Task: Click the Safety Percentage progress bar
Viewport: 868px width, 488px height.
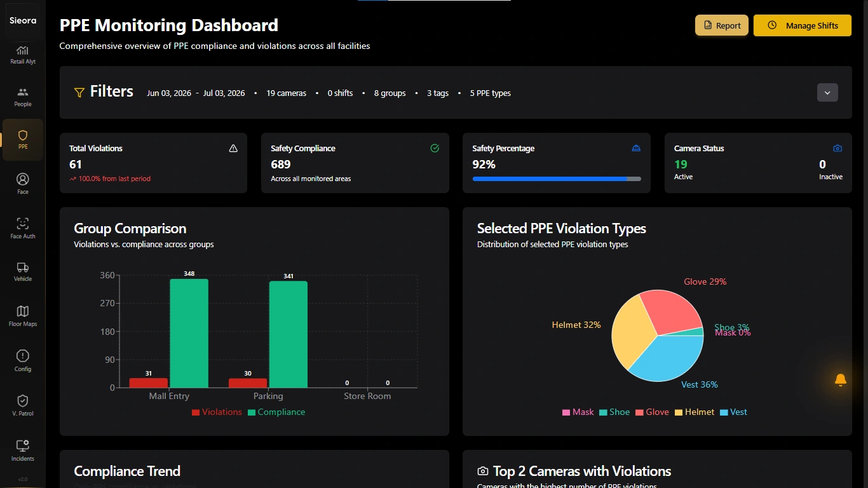Action: click(557, 179)
